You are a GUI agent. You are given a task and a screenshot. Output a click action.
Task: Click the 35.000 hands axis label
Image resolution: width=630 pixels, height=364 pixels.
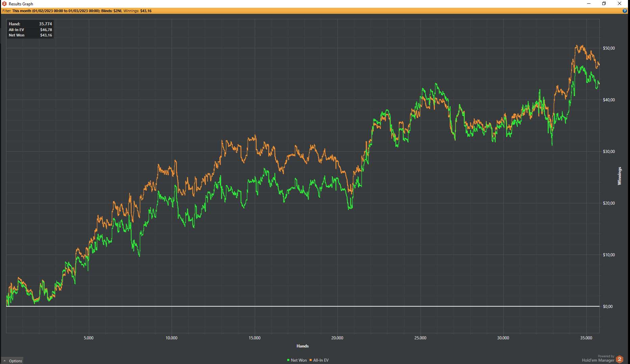coord(586,338)
